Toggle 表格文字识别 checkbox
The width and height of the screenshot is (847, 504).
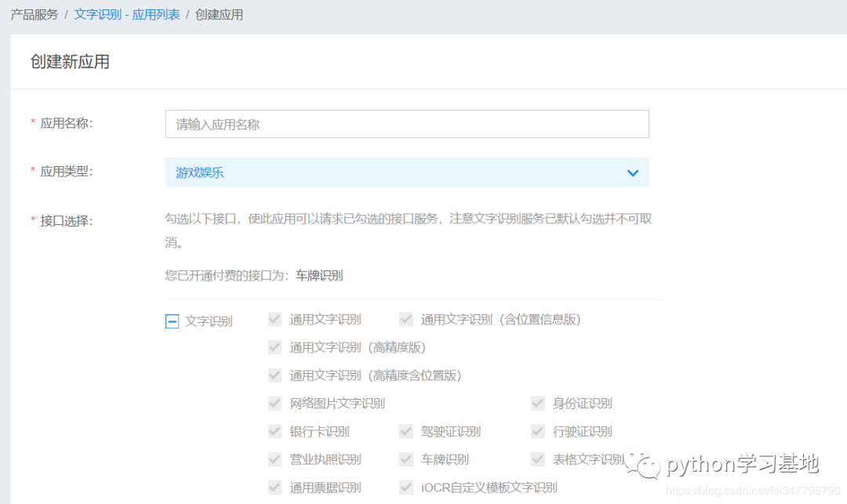click(538, 460)
